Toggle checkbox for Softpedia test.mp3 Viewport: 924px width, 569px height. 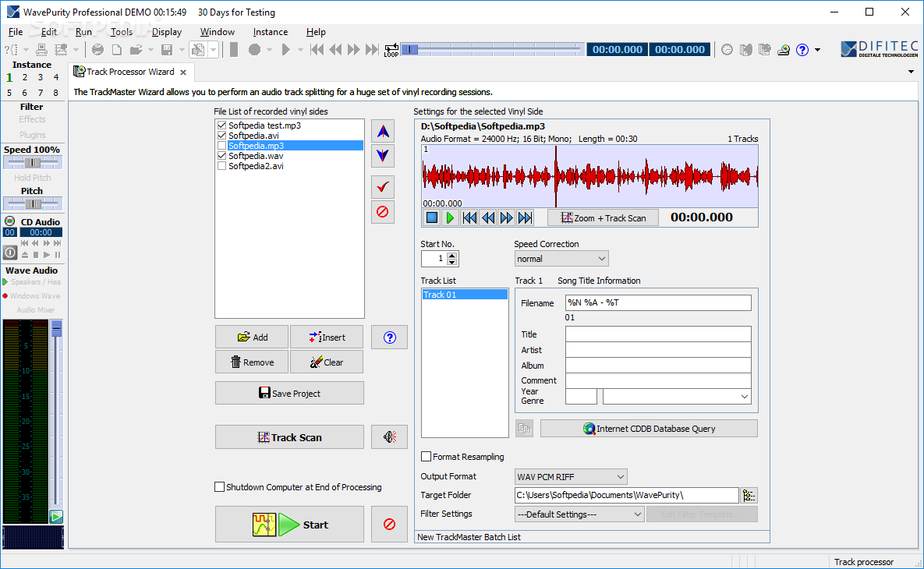[x=222, y=125]
